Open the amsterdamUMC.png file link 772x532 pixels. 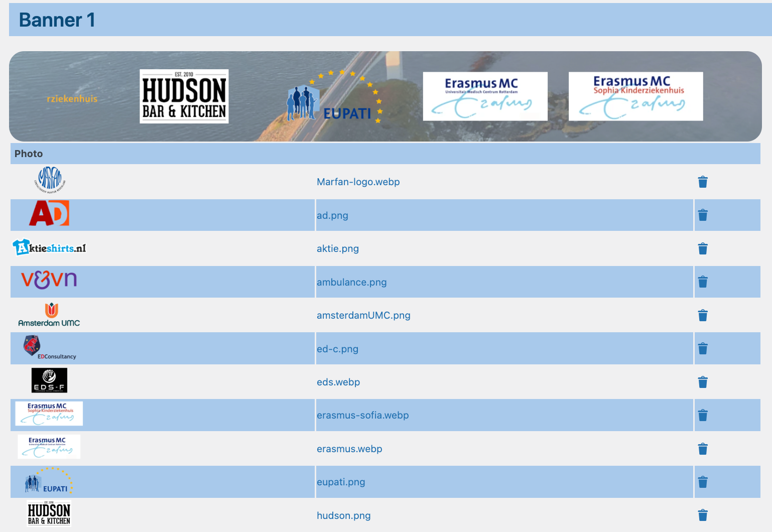click(x=363, y=315)
